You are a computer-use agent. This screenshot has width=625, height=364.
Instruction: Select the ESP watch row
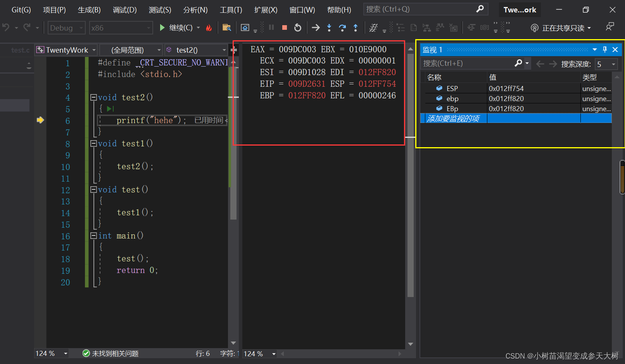pos(518,88)
